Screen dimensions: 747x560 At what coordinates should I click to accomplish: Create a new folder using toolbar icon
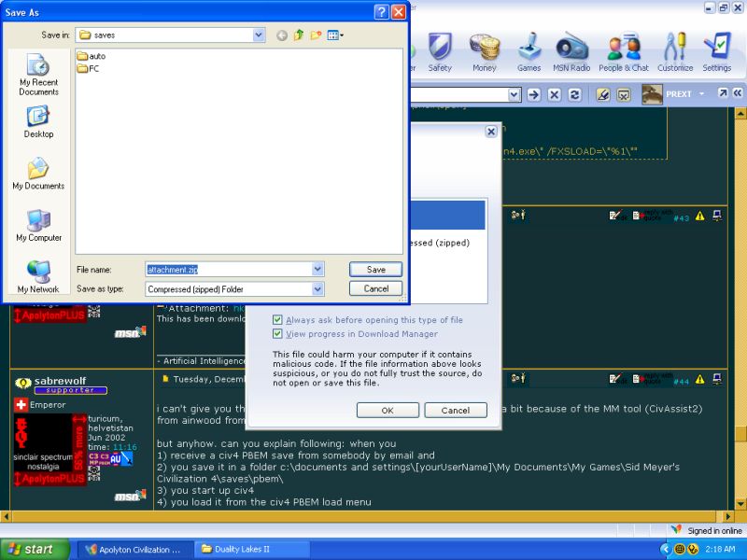(x=317, y=35)
